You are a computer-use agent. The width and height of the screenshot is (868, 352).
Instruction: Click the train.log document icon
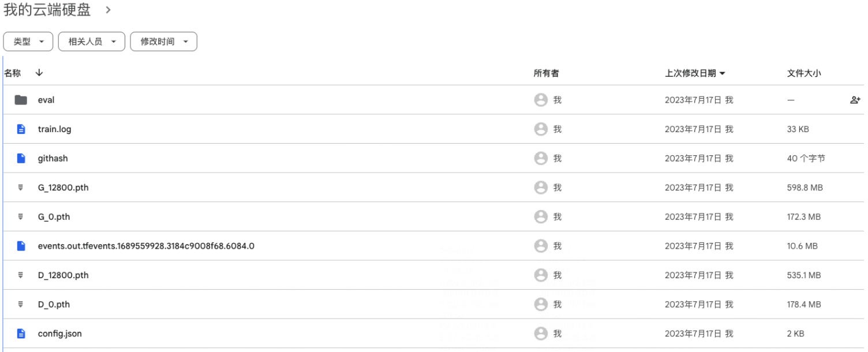pyautogui.click(x=21, y=129)
